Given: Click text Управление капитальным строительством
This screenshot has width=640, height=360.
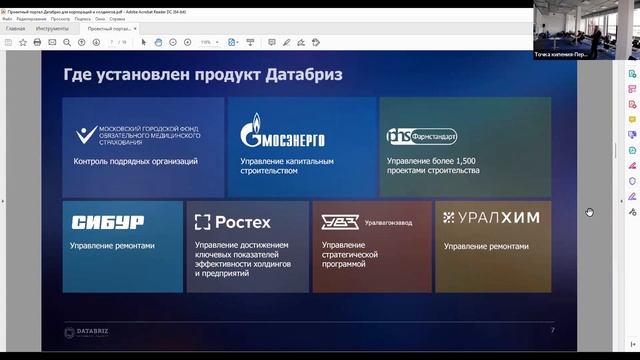Looking at the screenshot, I should (x=287, y=166).
